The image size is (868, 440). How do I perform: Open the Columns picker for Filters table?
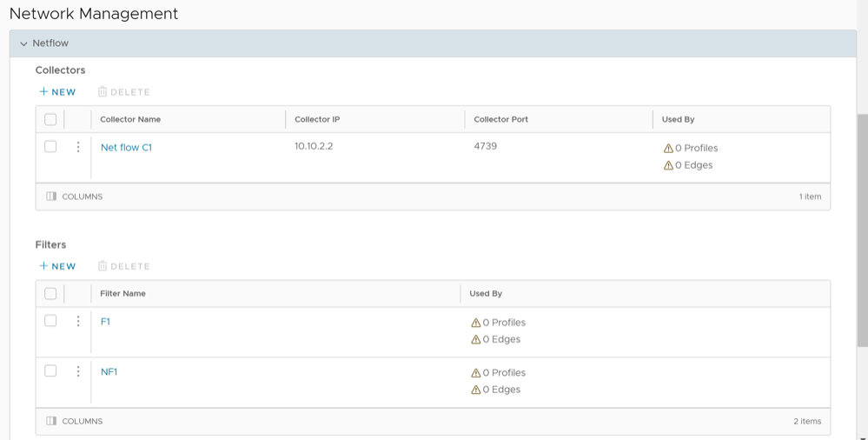(x=75, y=421)
